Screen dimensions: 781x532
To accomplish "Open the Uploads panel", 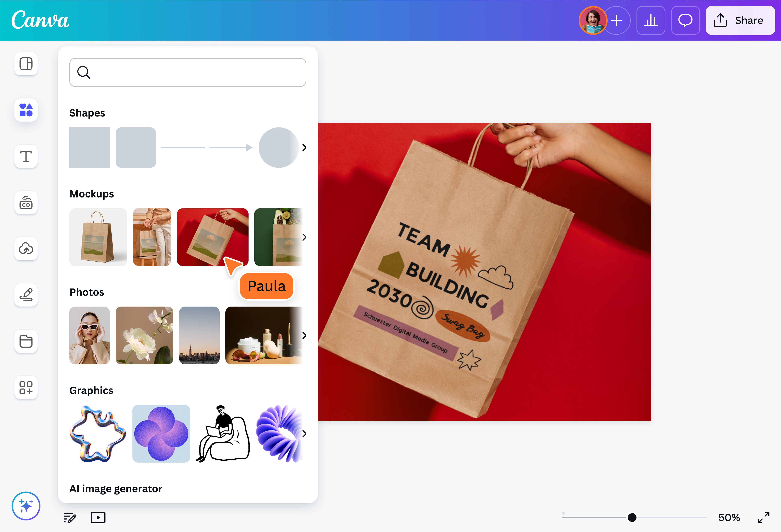I will pyautogui.click(x=26, y=249).
